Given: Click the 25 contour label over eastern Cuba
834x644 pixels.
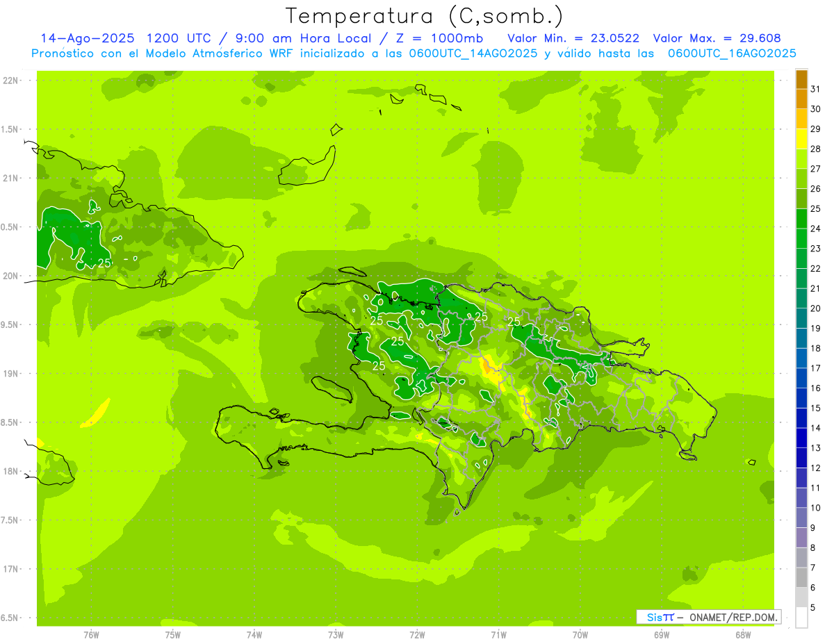Looking at the screenshot, I should pyautogui.click(x=104, y=263).
